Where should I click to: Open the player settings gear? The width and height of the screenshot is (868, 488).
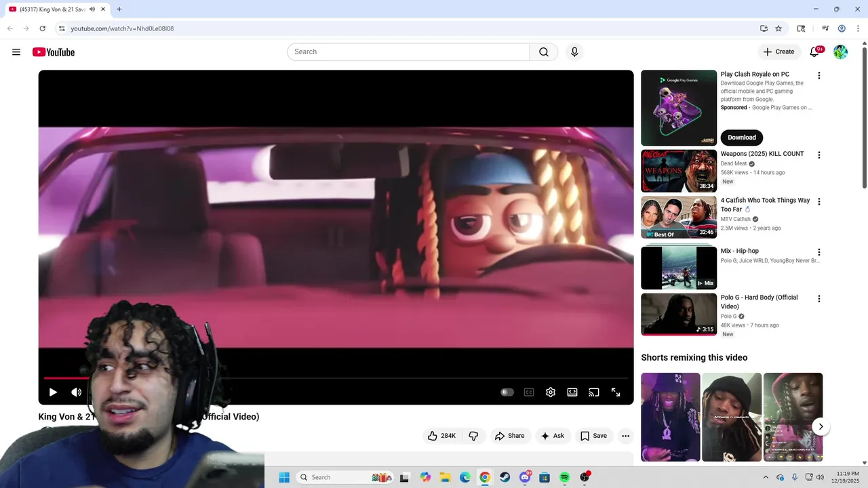point(551,392)
